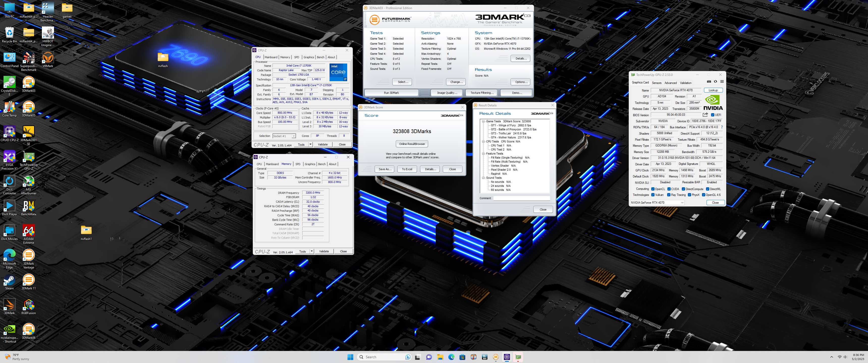Toggle the Vulkan checkbox in GPU-Z

click(653, 195)
